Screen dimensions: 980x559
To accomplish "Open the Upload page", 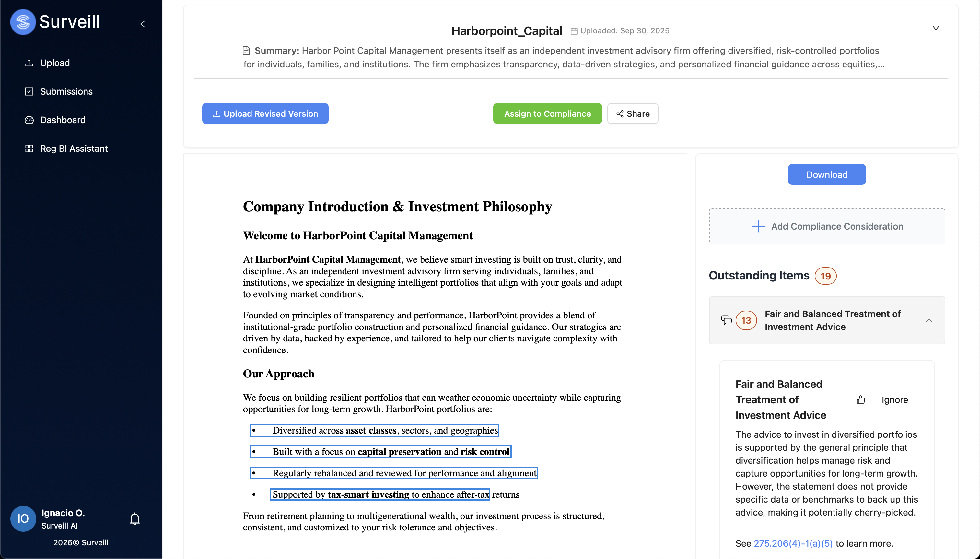I will [55, 63].
